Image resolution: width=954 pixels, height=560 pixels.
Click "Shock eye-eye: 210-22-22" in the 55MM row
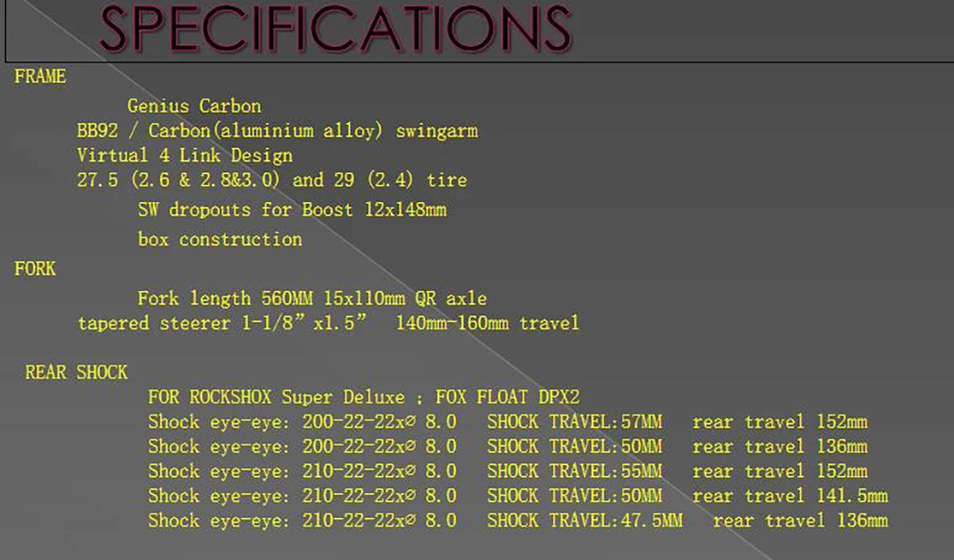click(x=273, y=471)
